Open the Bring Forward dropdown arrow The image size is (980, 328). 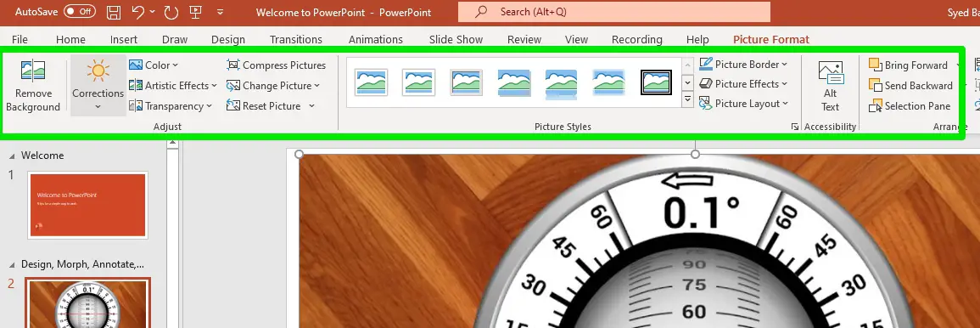tap(957, 65)
